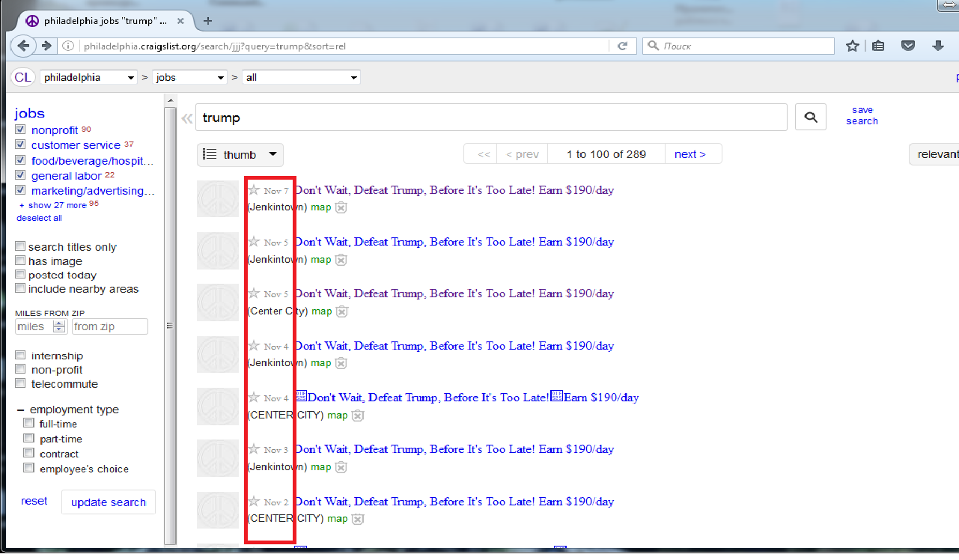Viewport: 959px width, 560px height.
Task: Click the reset filters link
Action: click(x=34, y=501)
